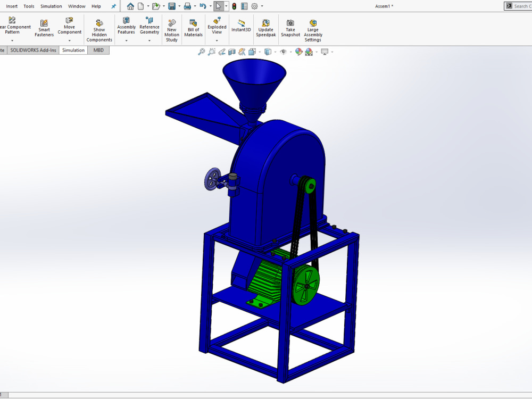Open the Tools menu
The width and height of the screenshot is (532, 399).
coord(28,6)
